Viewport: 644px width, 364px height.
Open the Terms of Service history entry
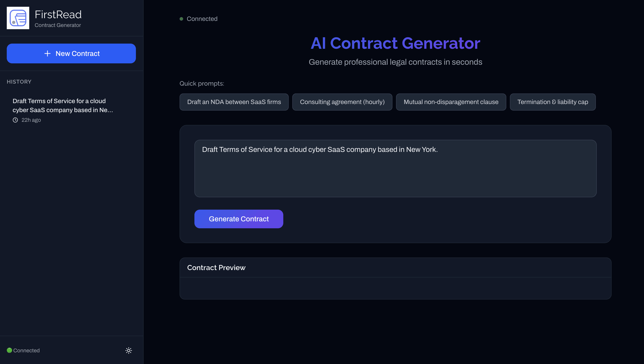tap(63, 105)
